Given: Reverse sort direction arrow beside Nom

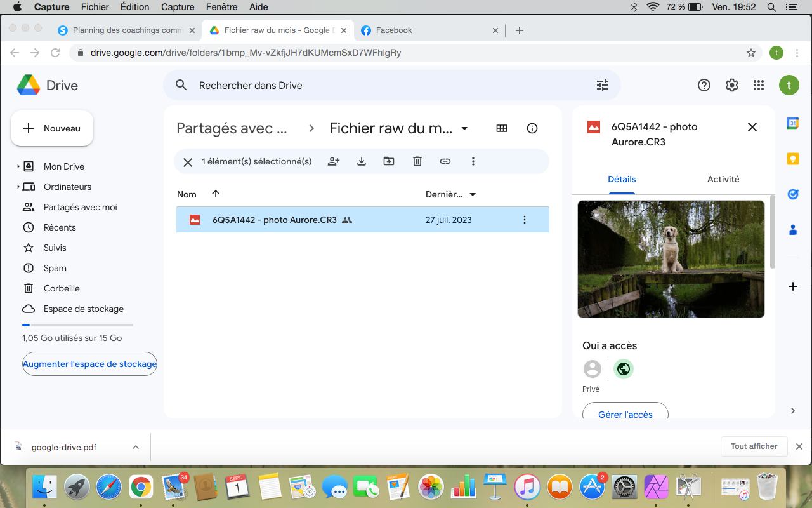Looking at the screenshot, I should (x=216, y=194).
